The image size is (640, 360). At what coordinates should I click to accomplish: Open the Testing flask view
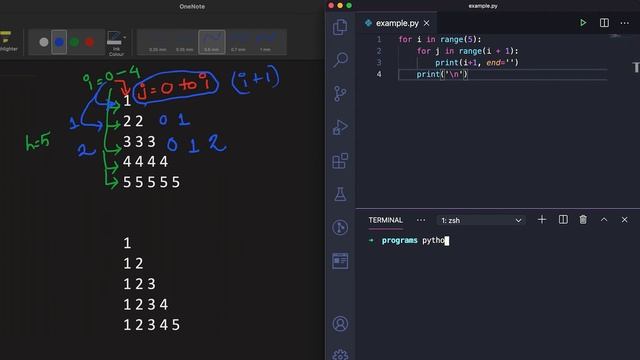tap(340, 194)
